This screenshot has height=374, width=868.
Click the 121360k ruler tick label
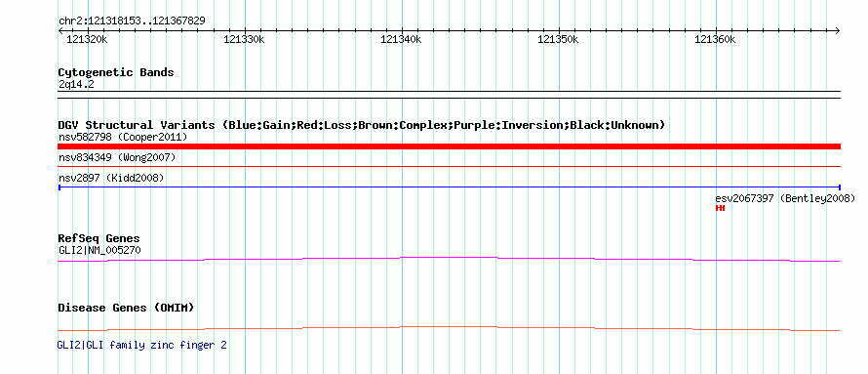715,40
